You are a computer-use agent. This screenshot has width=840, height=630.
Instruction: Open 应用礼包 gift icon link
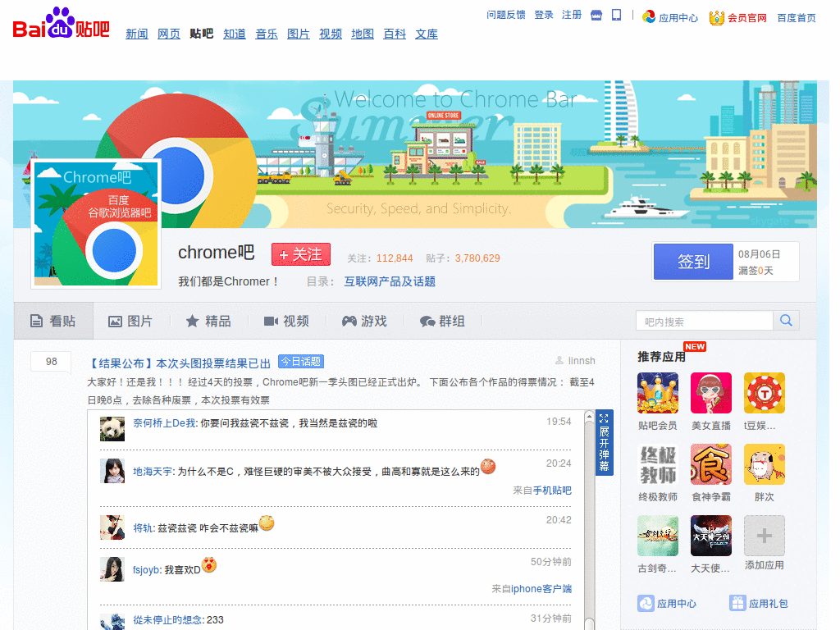coord(759,603)
